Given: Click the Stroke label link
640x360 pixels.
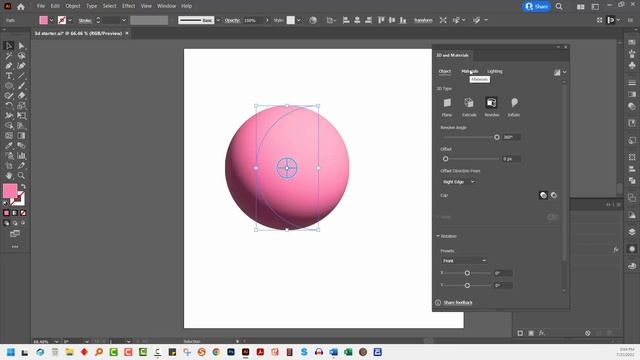Looking at the screenshot, I should point(85,20).
